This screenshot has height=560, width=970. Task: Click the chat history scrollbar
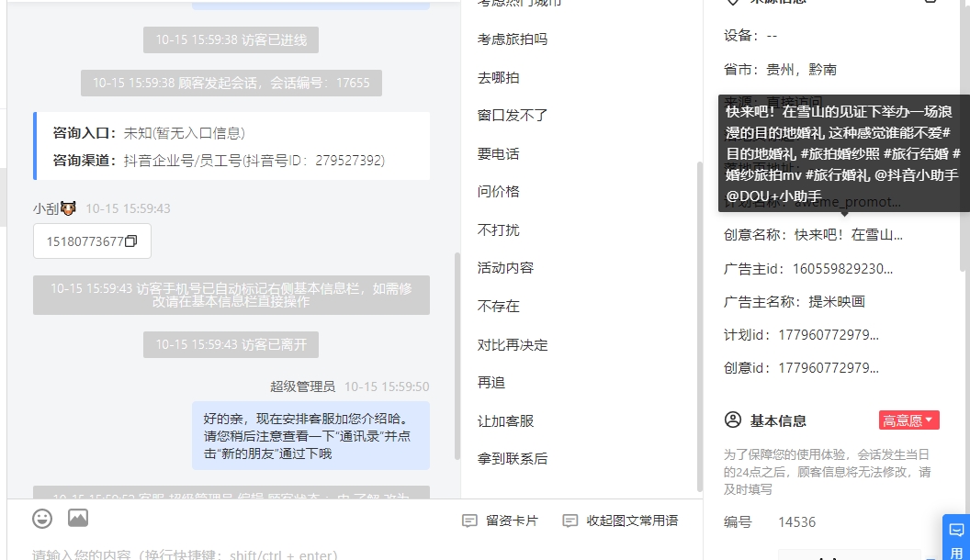click(x=457, y=355)
